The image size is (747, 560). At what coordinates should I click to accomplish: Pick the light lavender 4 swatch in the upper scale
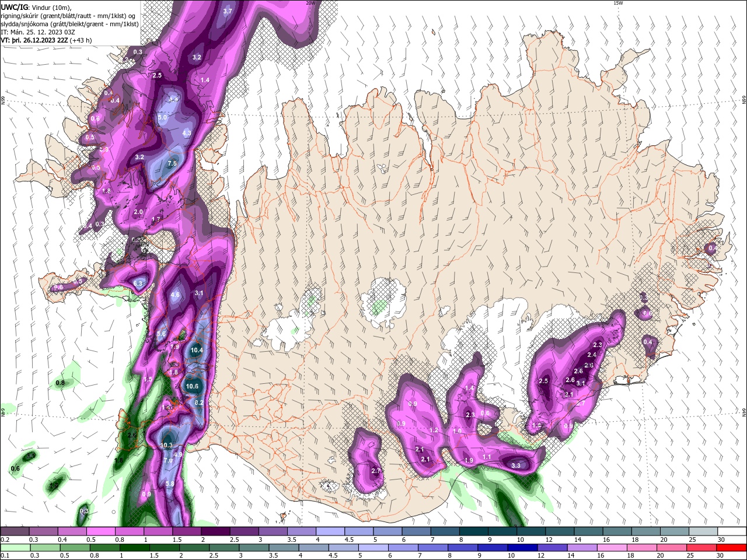[330, 531]
